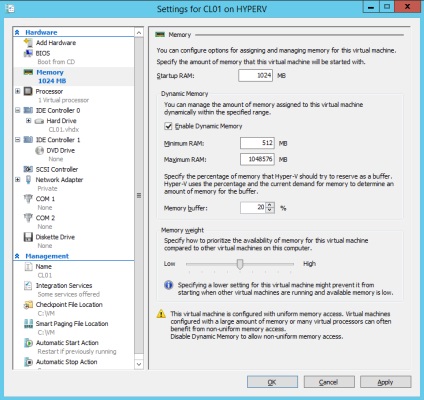Select the Add Hardware tree item
Viewport: 424px width, 400px height.
56,43
